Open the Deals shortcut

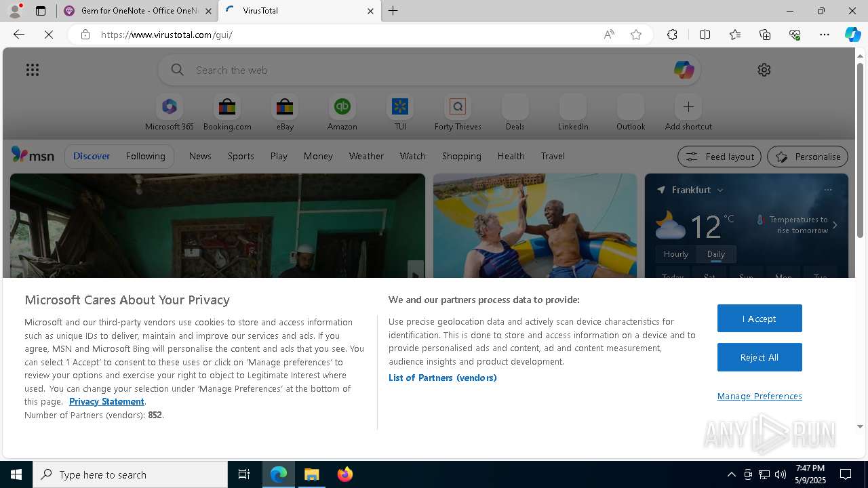515,113
